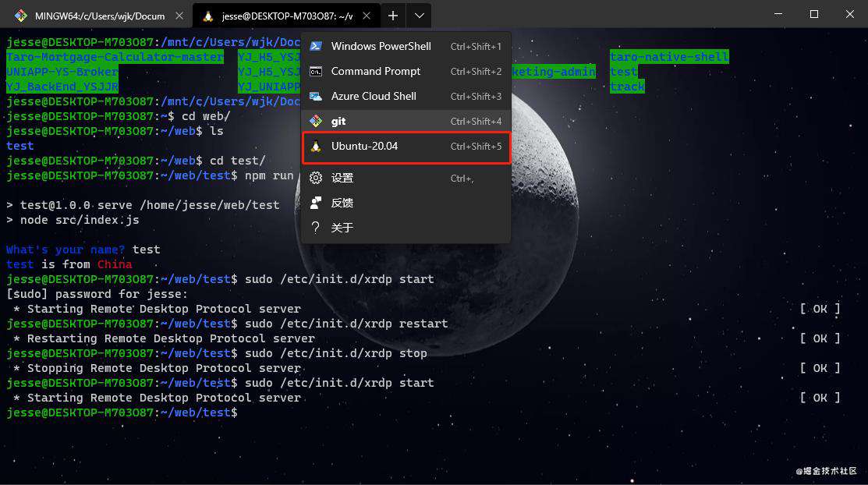The image size is (868, 485).
Task: Switch to the jesse@DESKTOP-M703O87 tab
Action: click(x=287, y=16)
